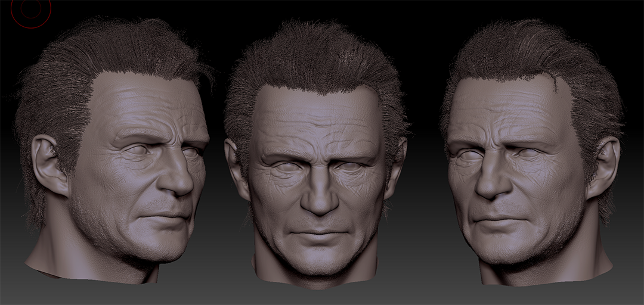Select the visible ear on the left-side head
This screenshot has width=644, height=305.
[x=49, y=165]
